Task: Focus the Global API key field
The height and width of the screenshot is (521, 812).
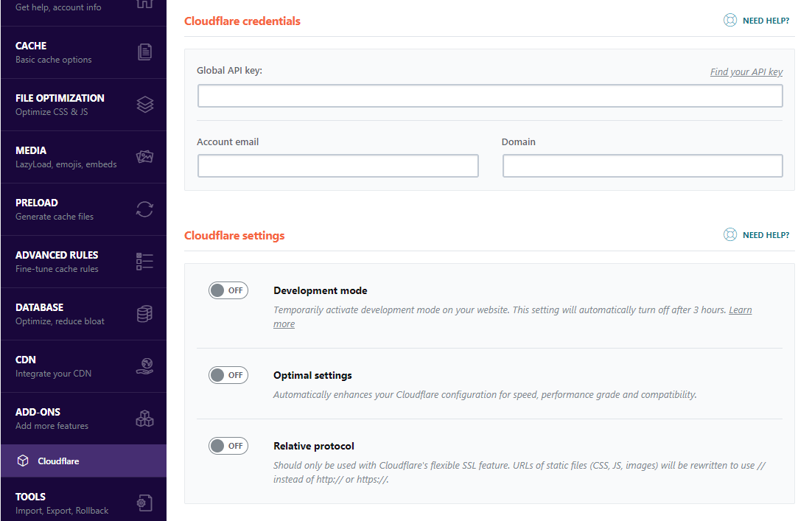Action: coord(490,96)
